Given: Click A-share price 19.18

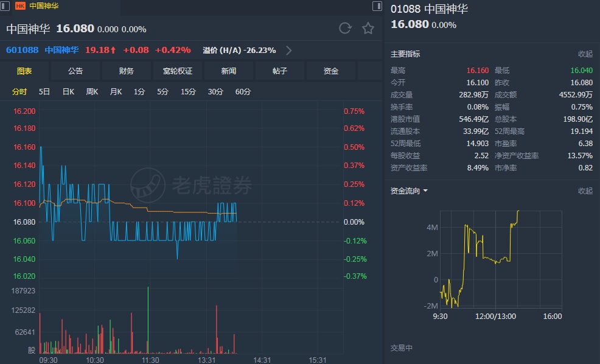Looking at the screenshot, I should (100, 50).
